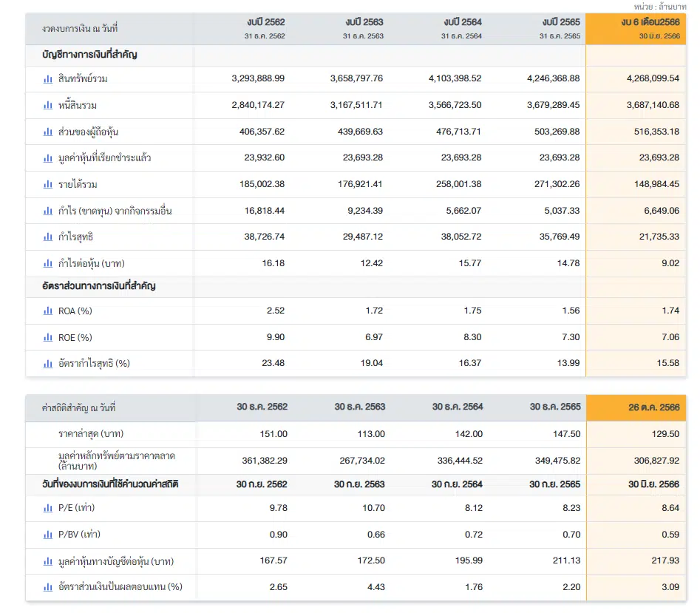
Task: Click the ราคาล่าสุด (บาท) row label
Action: tap(91, 434)
